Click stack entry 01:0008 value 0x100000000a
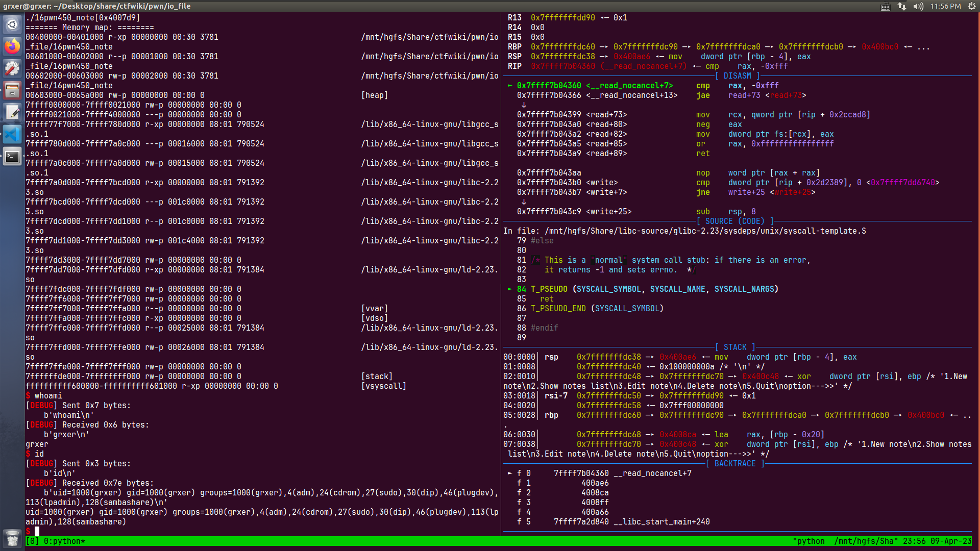Screen dimensions: 980x551 [687, 367]
